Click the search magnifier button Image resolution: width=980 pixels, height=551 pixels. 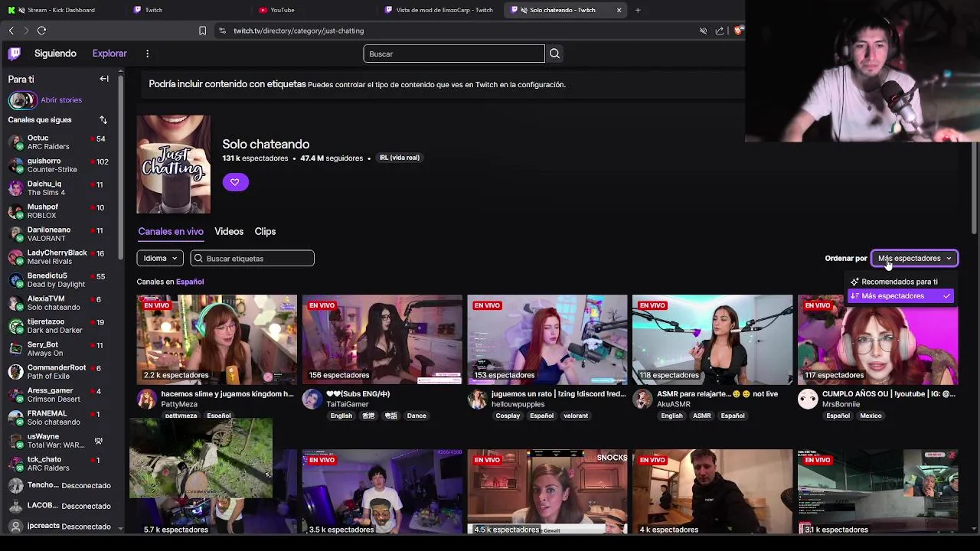click(554, 54)
